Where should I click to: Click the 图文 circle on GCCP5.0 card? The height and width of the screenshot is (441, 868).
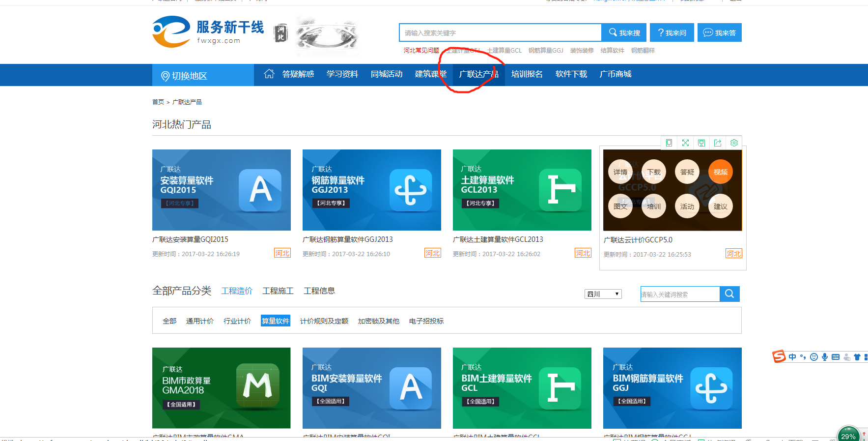[x=620, y=206]
